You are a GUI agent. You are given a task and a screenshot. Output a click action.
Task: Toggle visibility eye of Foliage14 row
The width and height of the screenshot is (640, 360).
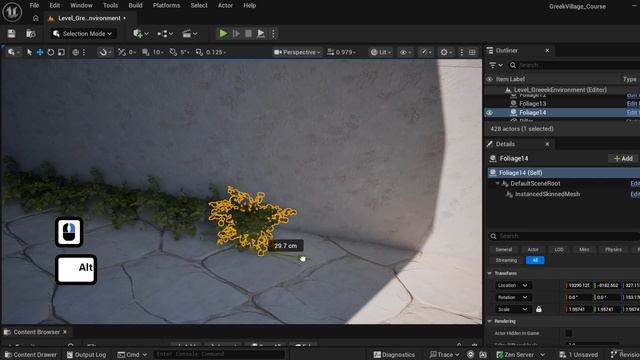489,113
